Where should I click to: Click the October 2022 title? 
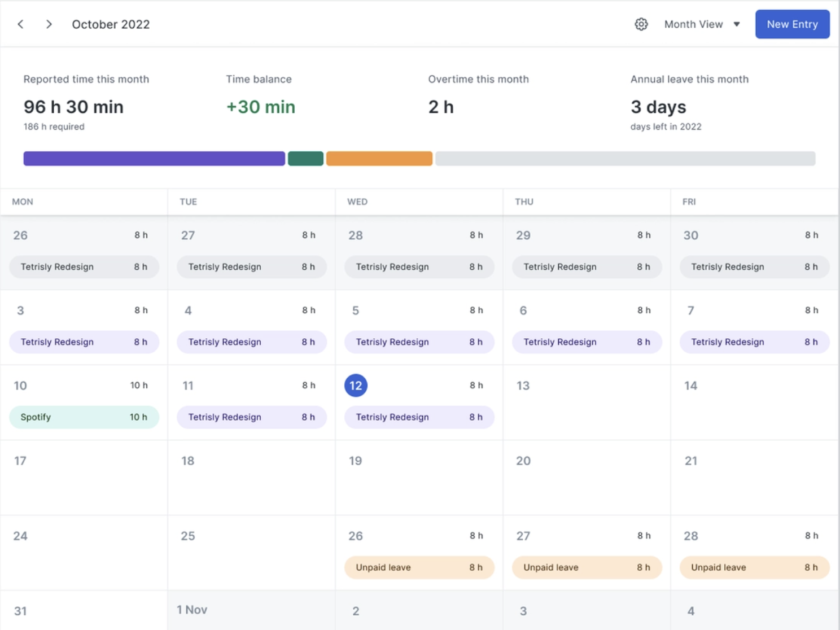111,24
